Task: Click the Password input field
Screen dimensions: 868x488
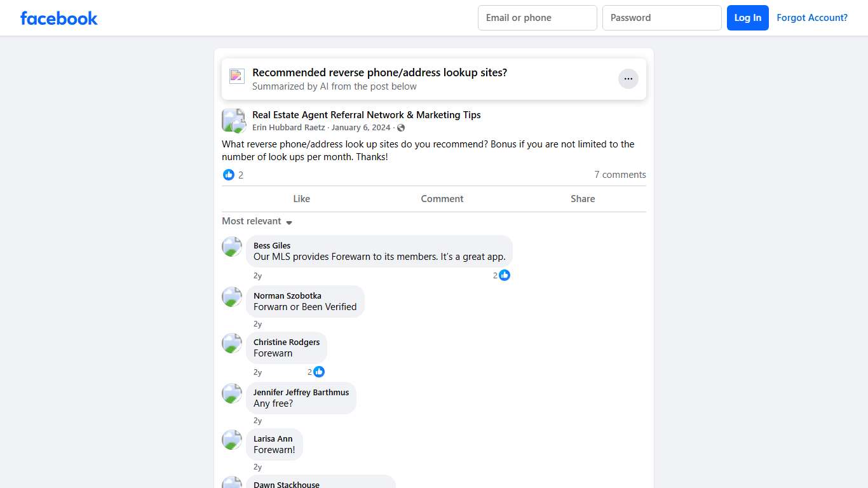Action: (x=661, y=18)
